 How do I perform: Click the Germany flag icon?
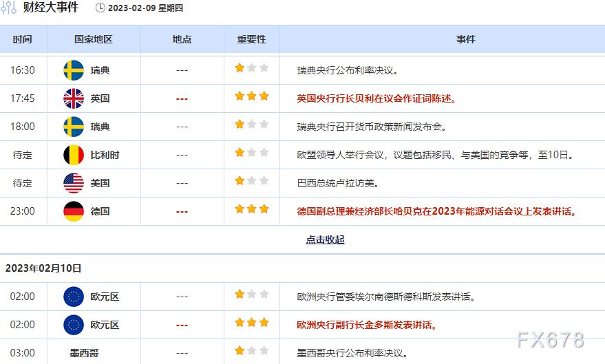pyautogui.click(x=74, y=211)
